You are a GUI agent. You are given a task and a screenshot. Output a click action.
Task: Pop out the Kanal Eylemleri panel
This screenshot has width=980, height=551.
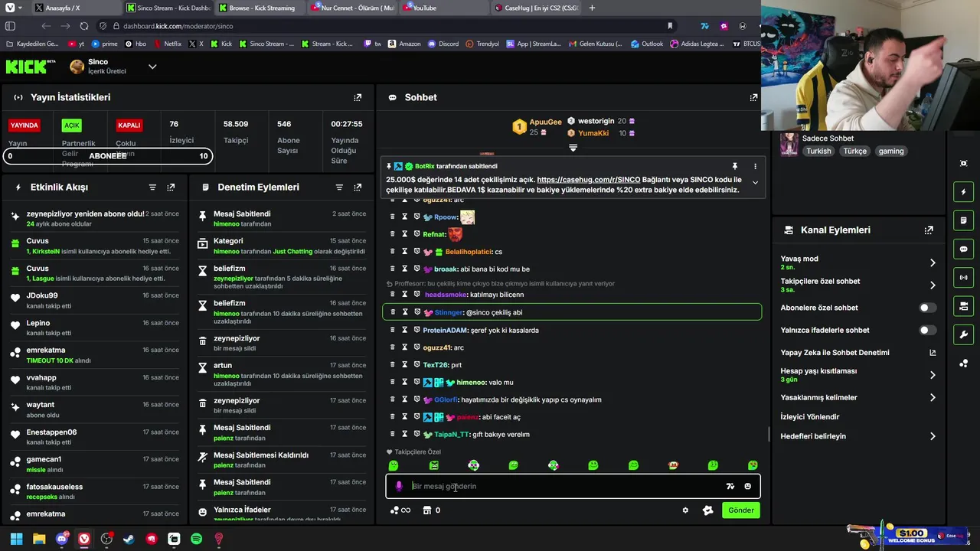pyautogui.click(x=929, y=230)
